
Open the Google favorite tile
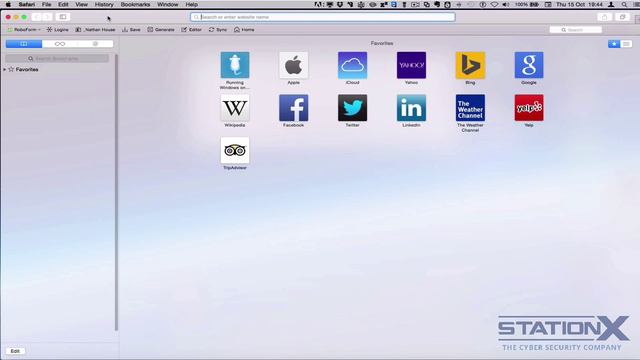(x=529, y=65)
